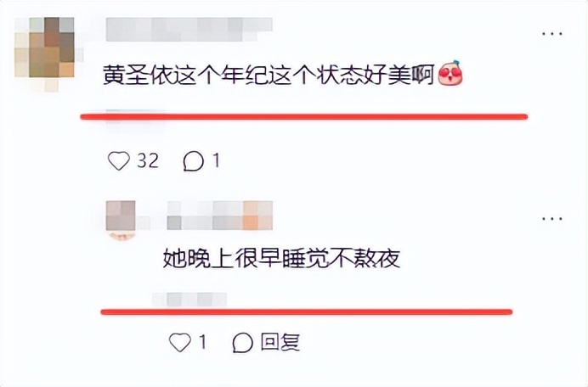Click the like count 1 on the reply
The height and width of the screenshot is (387, 588).
tap(202, 342)
